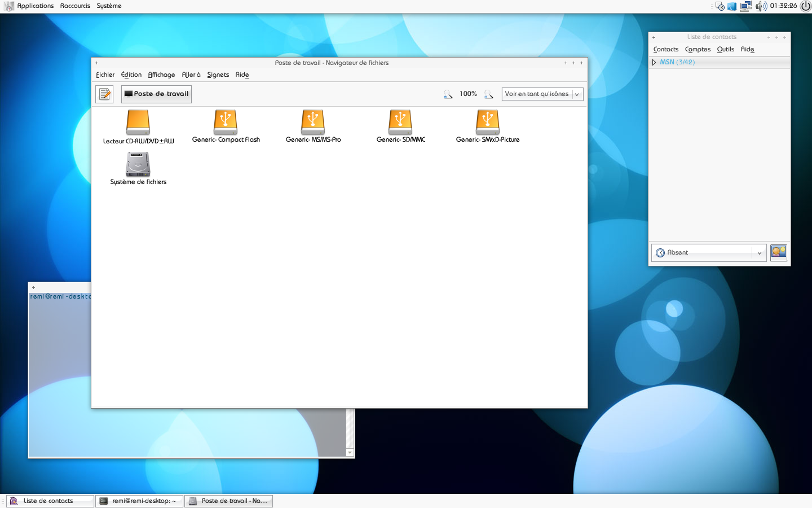Viewport: 812px width, 508px height.
Task: Switch to Liste de contacts taskbar button
Action: [51, 501]
